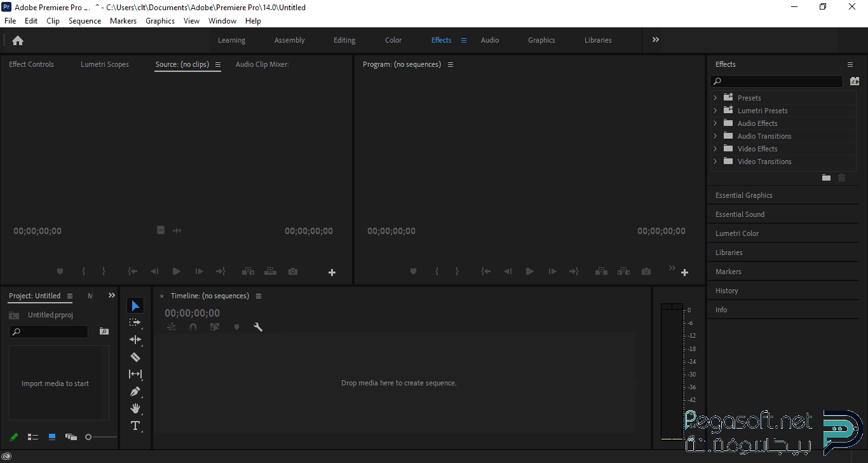Open the Graphics menu
The width and height of the screenshot is (868, 463).
[160, 21]
